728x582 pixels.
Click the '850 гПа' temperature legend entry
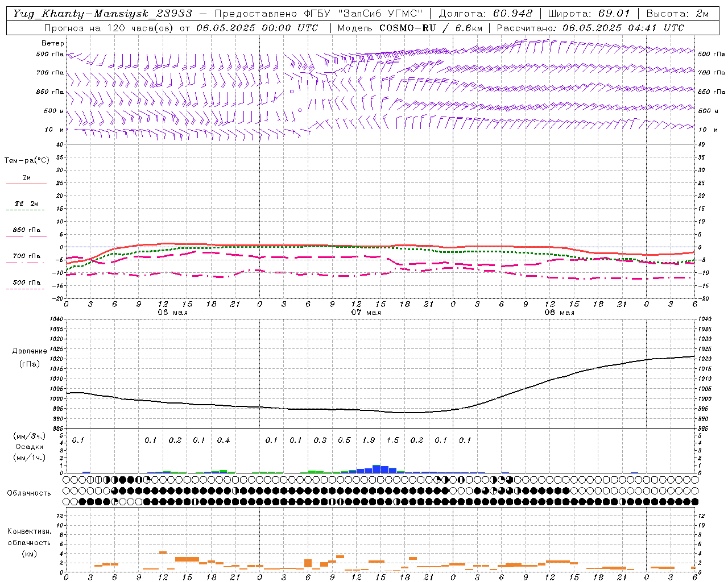27,230
